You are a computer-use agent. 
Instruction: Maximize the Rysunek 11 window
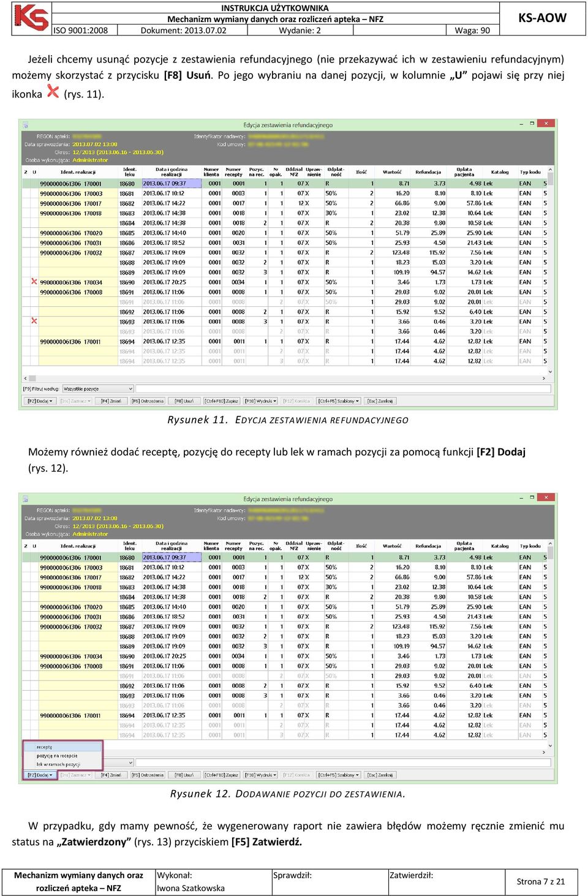pyautogui.click(x=532, y=124)
